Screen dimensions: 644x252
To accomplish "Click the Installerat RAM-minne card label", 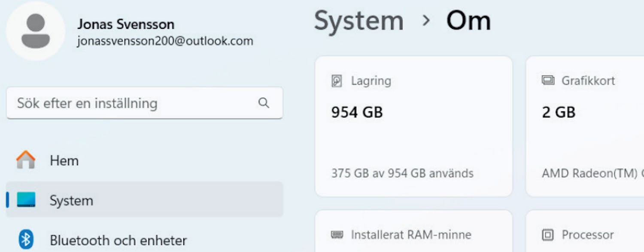I will (x=411, y=235).
